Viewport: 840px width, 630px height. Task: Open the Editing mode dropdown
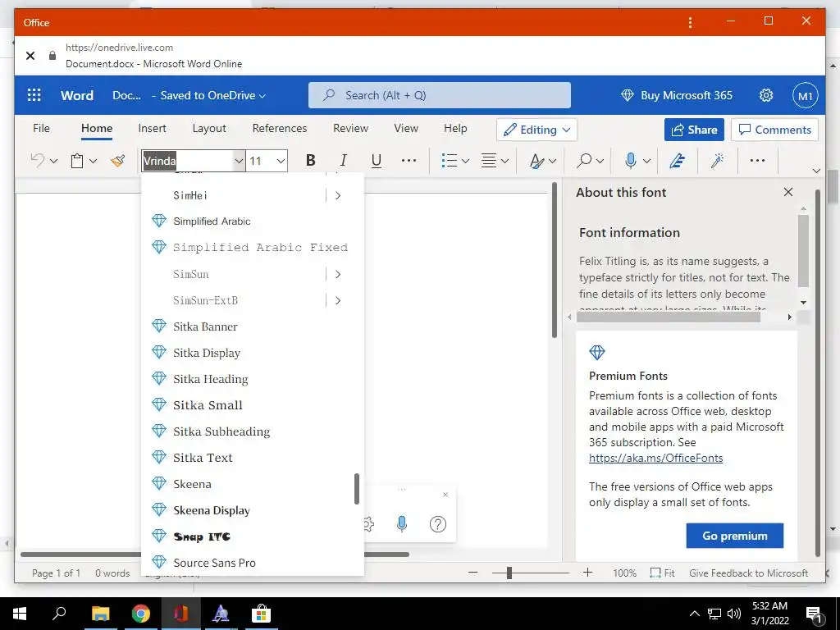tap(536, 130)
